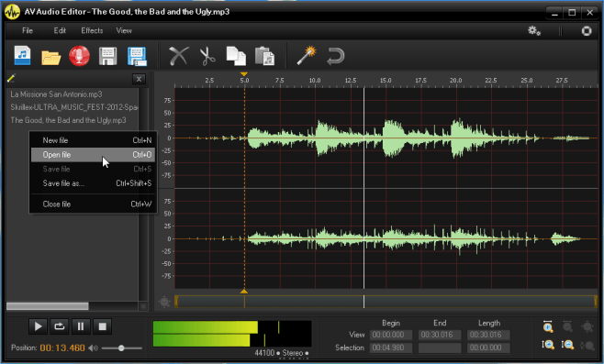Click the View Begin time field
Screen dimensions: 604x364
point(391,336)
